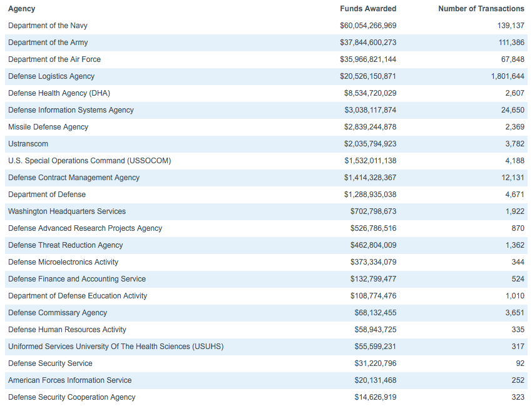Screen dimensions: 532x406
Task: Click the funds value $31,220,796
Action: (x=376, y=363)
